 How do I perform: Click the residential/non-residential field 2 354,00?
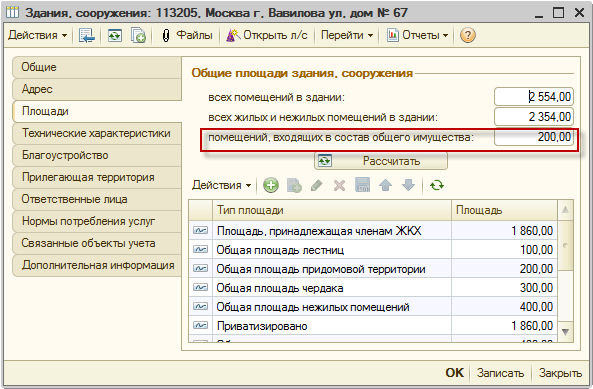click(x=534, y=117)
